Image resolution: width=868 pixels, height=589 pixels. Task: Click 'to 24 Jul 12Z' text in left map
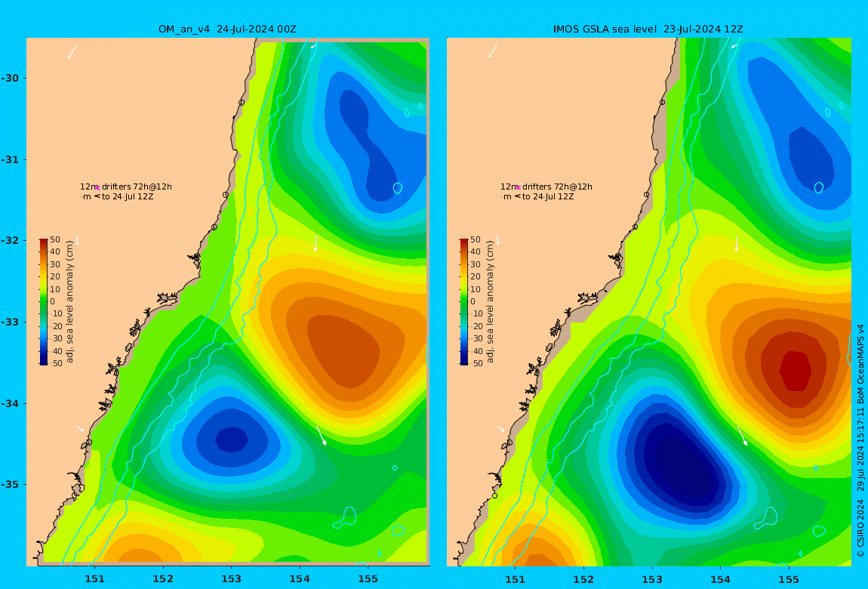(x=128, y=196)
